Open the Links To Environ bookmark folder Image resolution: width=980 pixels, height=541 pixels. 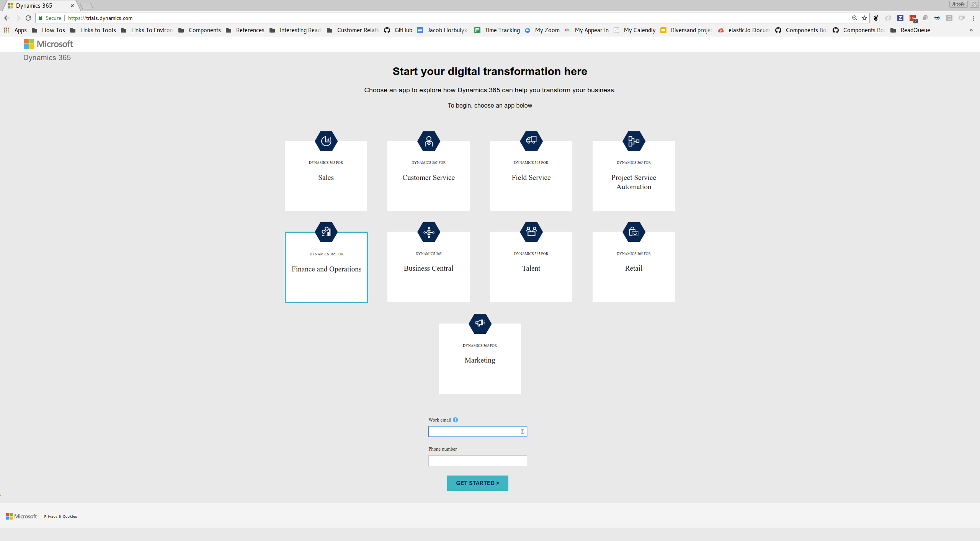coord(147,30)
